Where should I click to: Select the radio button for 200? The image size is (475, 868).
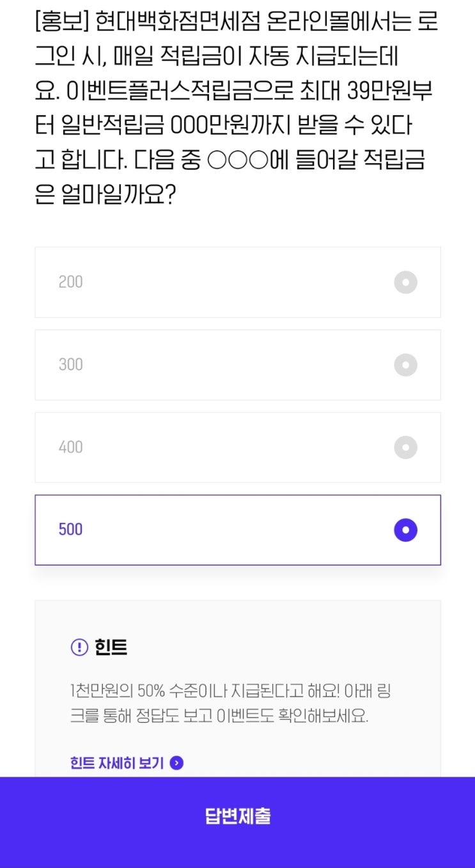tap(405, 282)
